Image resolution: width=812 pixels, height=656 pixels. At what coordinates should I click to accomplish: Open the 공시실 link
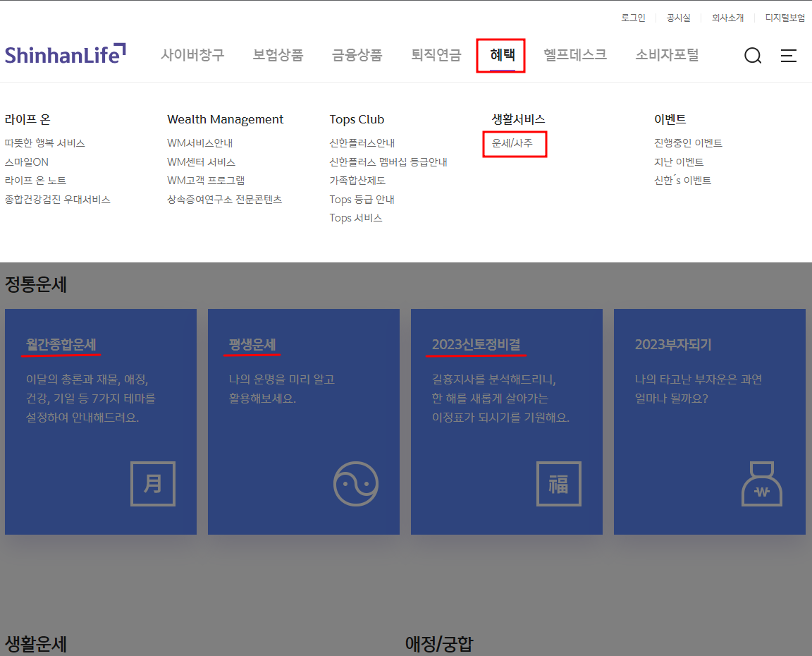coord(678,18)
